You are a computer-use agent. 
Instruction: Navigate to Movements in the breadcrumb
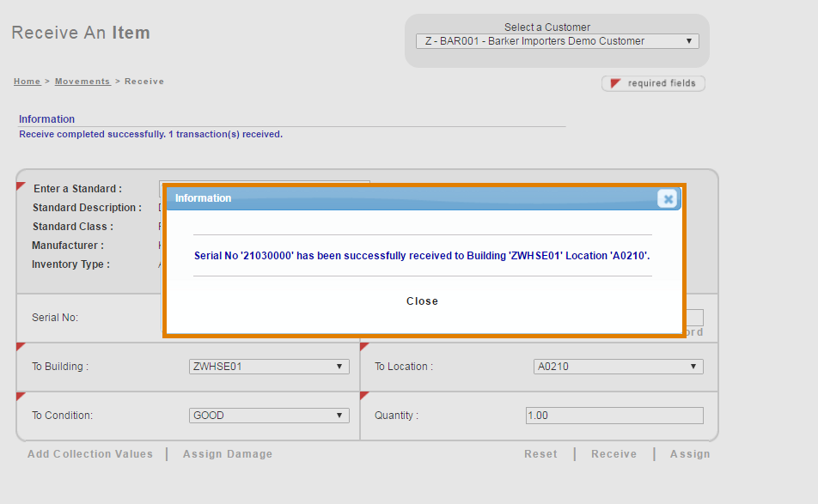(x=82, y=82)
